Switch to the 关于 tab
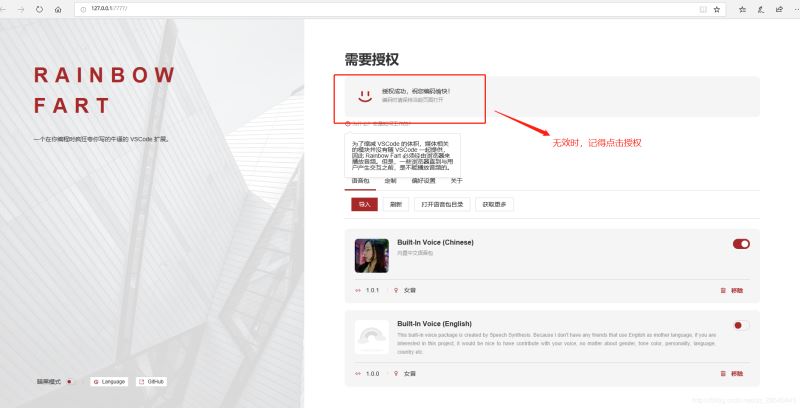The image size is (800, 408). (456, 181)
